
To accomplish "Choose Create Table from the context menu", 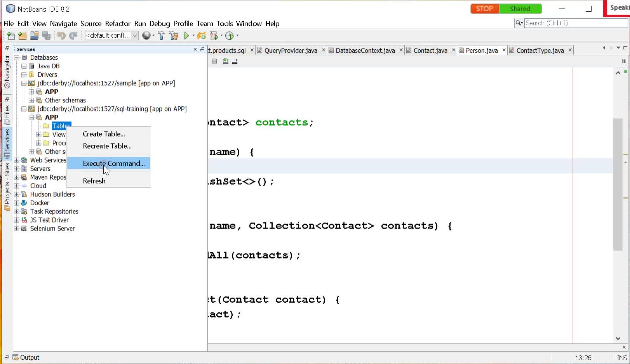I will (x=108, y=134).
